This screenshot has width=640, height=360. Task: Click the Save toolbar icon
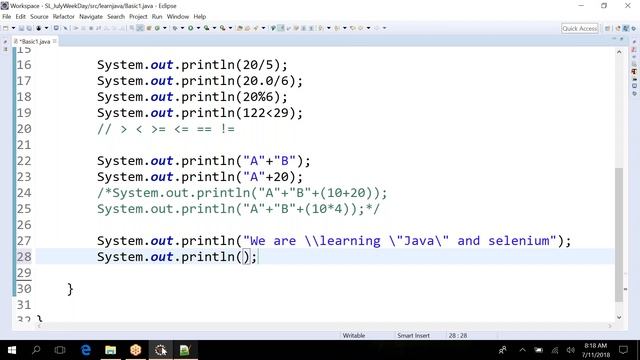click(21, 28)
